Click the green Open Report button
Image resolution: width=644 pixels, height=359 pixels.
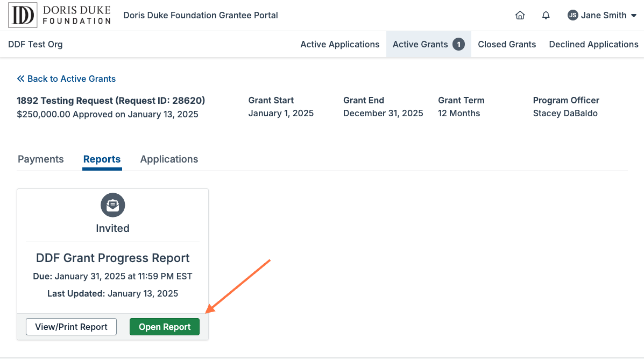click(165, 327)
